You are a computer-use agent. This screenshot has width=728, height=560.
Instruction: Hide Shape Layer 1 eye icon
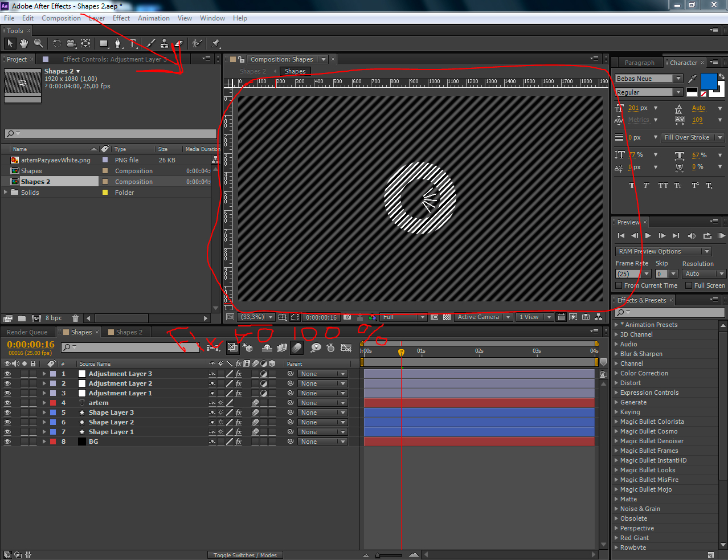7,432
